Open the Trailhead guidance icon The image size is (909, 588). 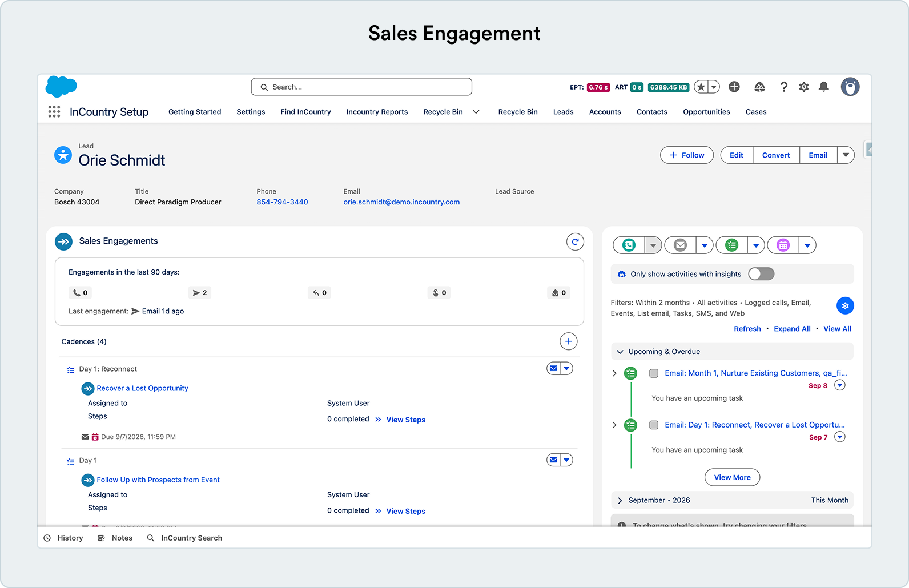point(759,87)
